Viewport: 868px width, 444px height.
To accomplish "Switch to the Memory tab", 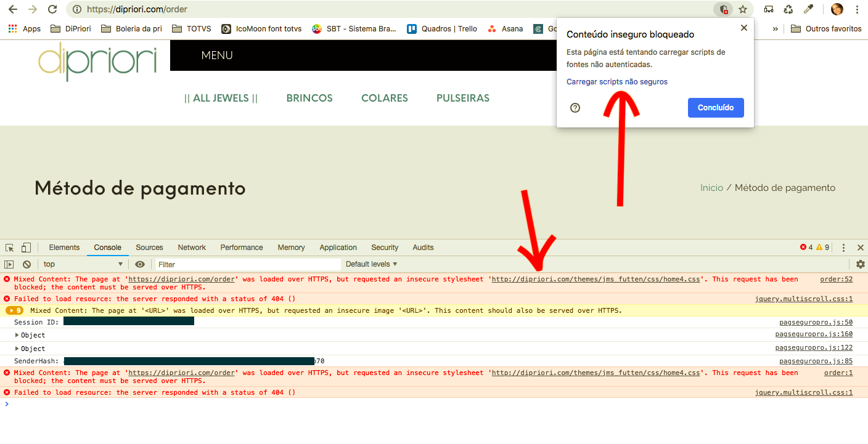I will pos(291,248).
